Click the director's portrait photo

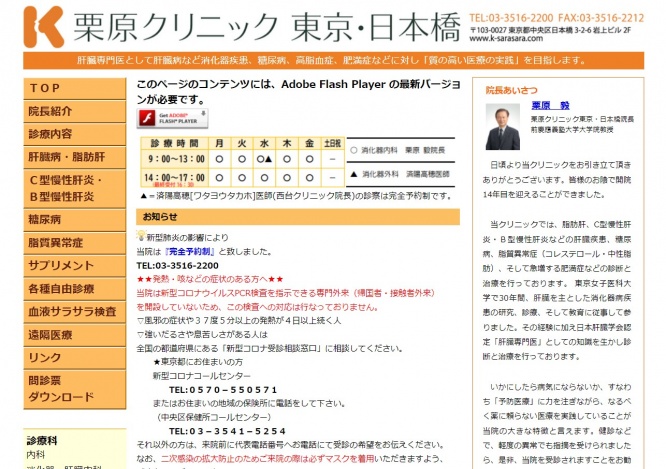[x=502, y=125]
